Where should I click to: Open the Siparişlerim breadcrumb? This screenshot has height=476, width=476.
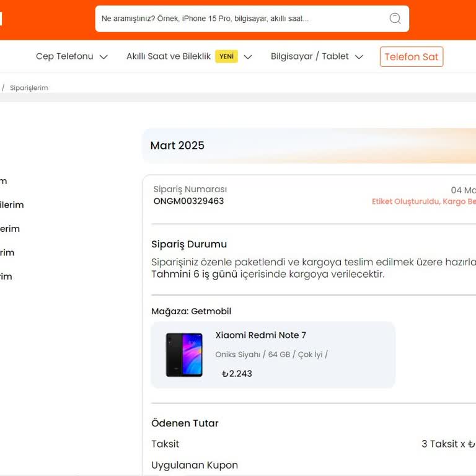[x=29, y=88]
